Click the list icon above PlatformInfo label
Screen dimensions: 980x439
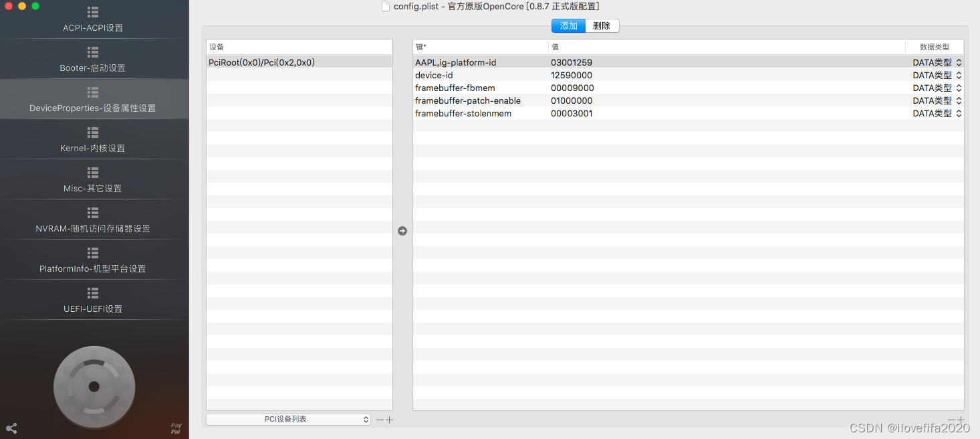pos(93,252)
